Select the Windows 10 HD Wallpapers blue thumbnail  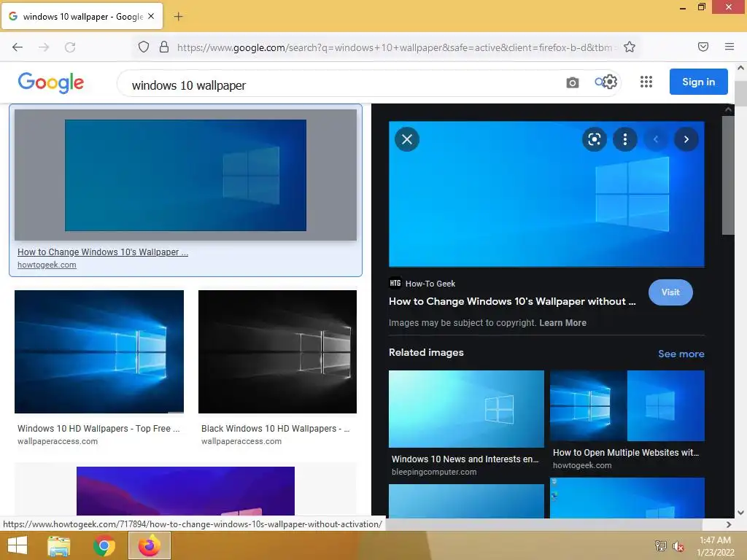pos(99,351)
